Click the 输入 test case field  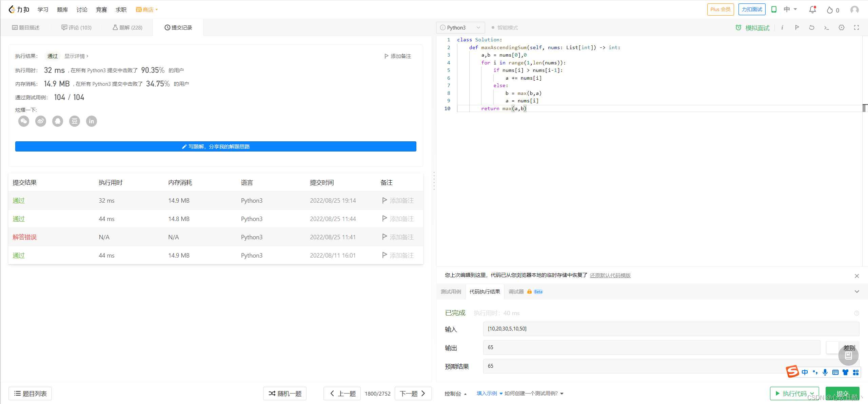tap(671, 329)
